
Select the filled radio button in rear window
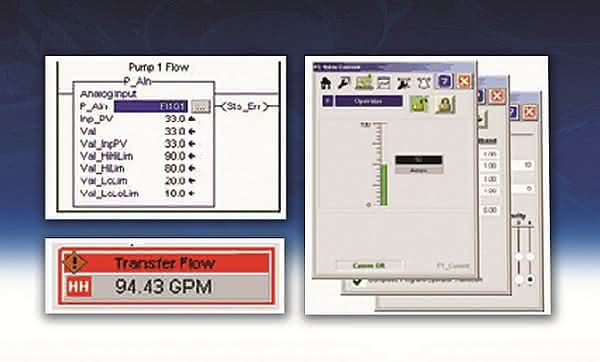[x=530, y=279]
